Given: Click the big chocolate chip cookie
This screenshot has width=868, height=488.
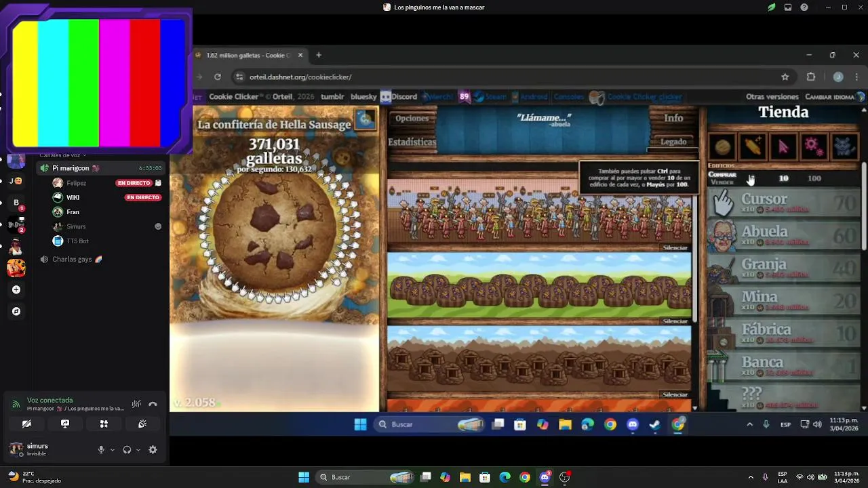Looking at the screenshot, I should click(275, 228).
